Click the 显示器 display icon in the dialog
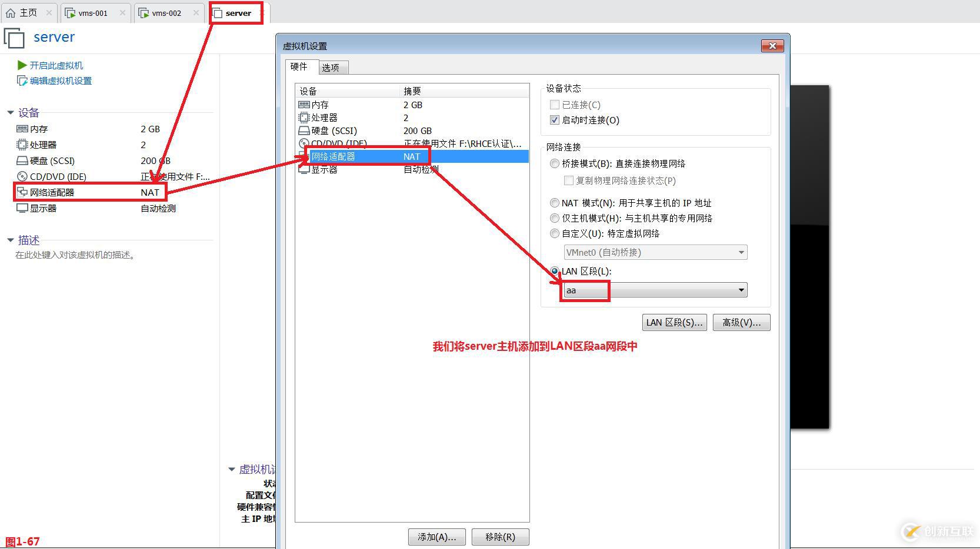This screenshot has height=549, width=980. tap(304, 169)
